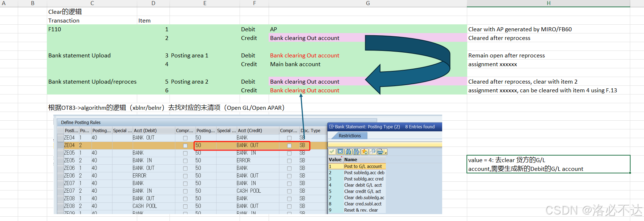
Task: Tick credit Compr. checkbox in ZE07 1 row
Action: [x=289, y=184]
